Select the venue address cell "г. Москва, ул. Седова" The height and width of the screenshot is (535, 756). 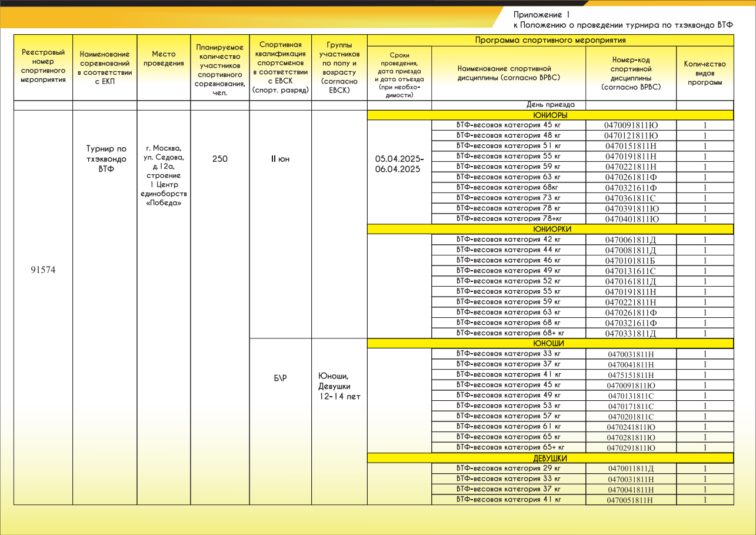click(x=164, y=175)
